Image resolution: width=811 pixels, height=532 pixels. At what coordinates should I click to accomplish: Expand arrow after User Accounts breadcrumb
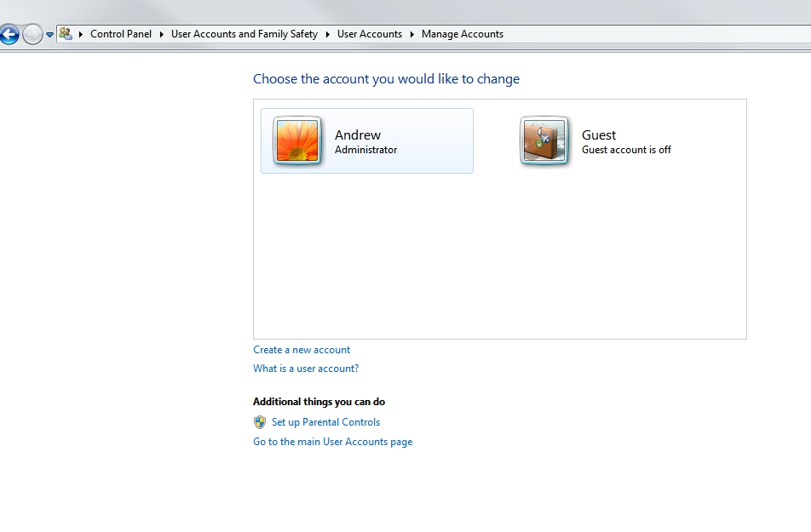[411, 35]
